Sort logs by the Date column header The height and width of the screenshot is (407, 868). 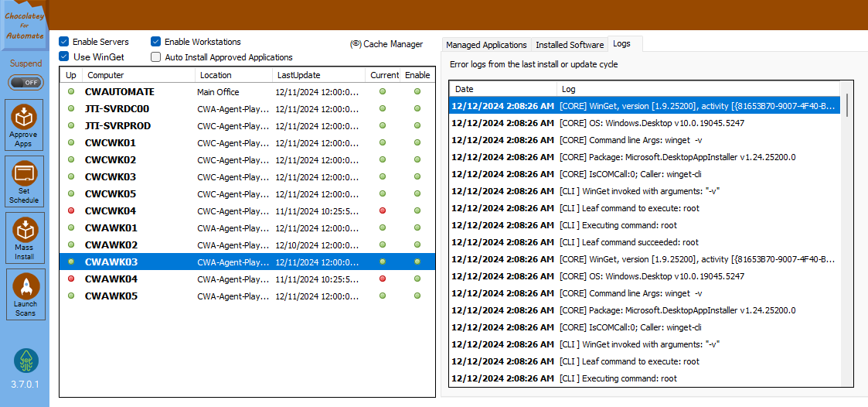coord(503,89)
